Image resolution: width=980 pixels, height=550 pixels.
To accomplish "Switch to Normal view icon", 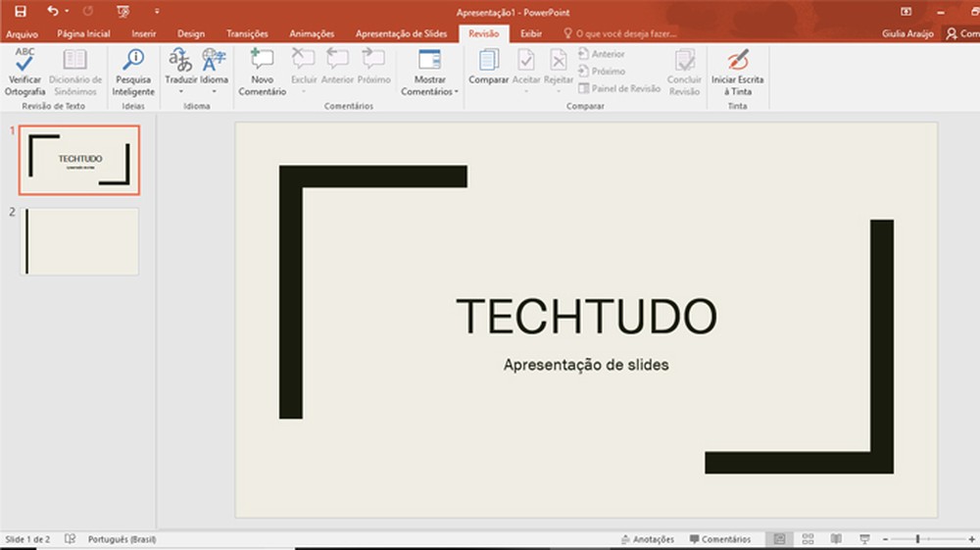I will point(779,539).
